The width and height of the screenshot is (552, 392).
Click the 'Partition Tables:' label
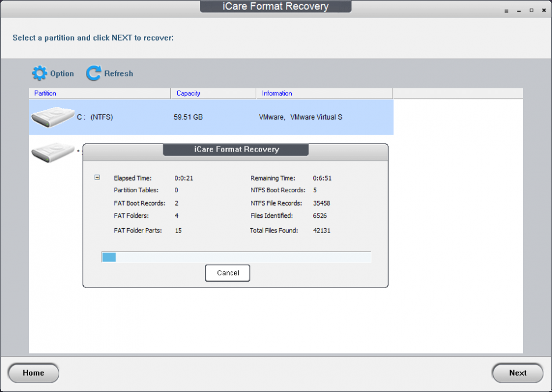coord(136,190)
